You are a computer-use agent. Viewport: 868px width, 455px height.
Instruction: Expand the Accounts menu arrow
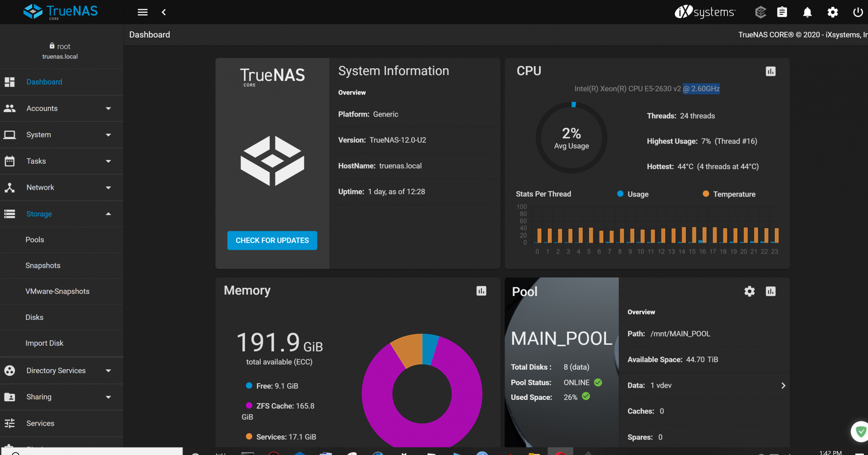point(108,108)
